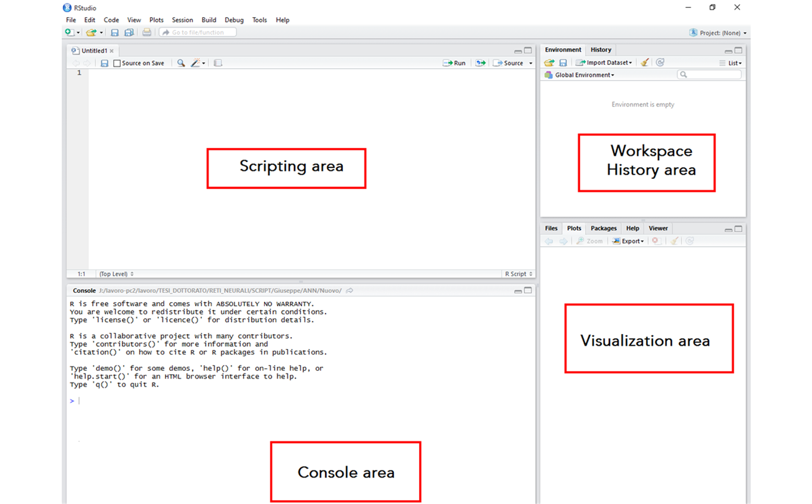Switch to the History tab

tap(601, 50)
